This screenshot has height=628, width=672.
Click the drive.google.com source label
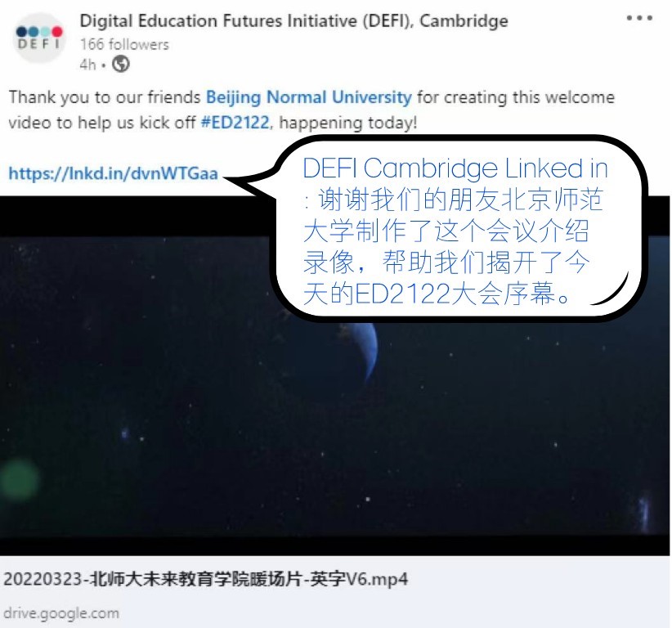click(x=60, y=613)
